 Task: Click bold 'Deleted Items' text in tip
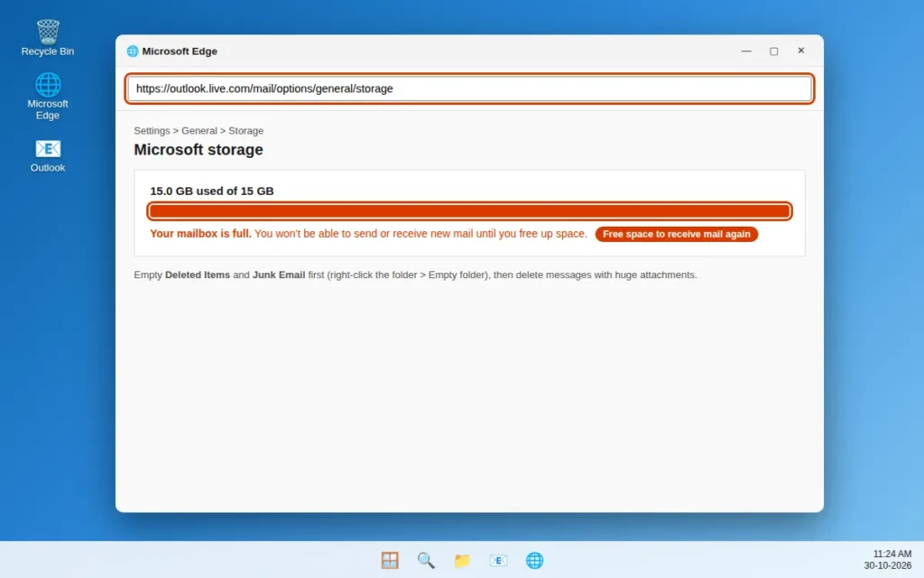[198, 275]
